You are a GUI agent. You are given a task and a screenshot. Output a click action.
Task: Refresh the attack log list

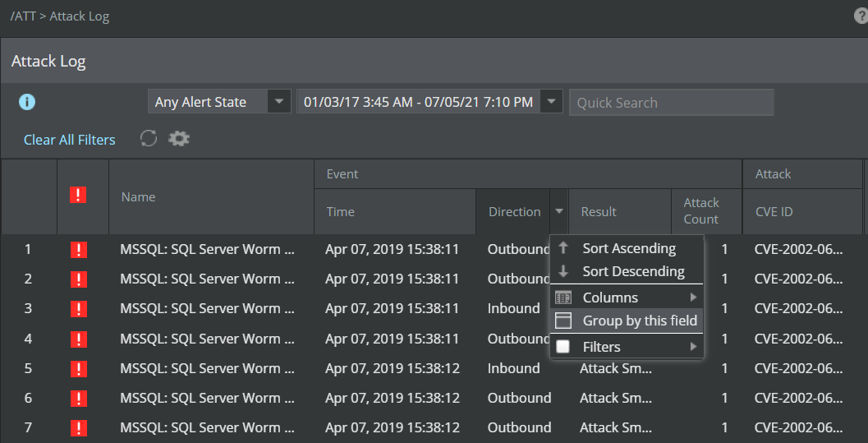(149, 138)
